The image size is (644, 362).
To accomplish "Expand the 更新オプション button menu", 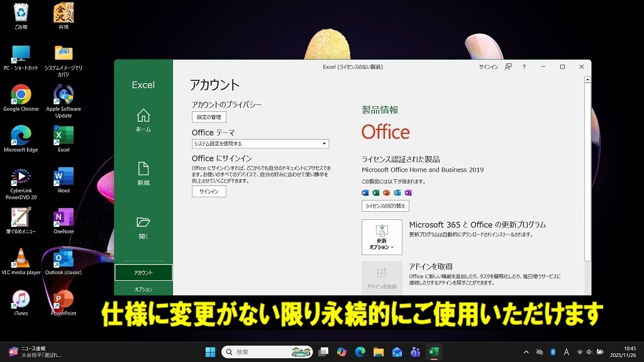I will click(x=382, y=237).
